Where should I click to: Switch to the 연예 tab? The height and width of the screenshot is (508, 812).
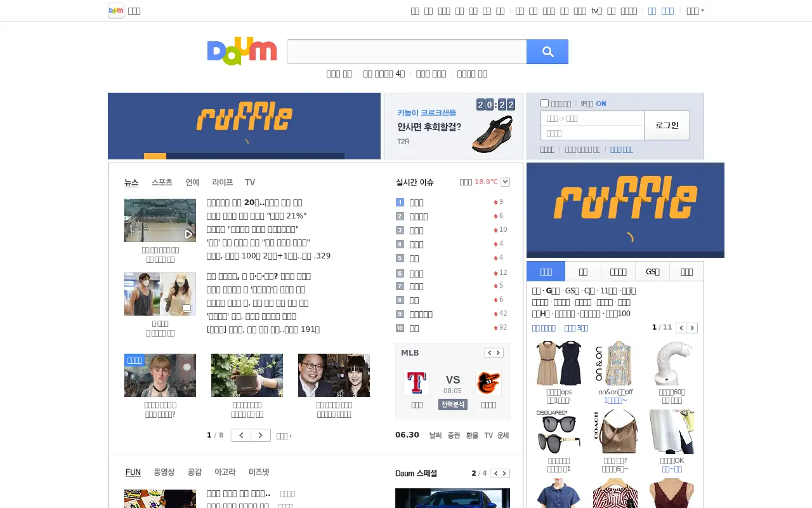[192, 182]
